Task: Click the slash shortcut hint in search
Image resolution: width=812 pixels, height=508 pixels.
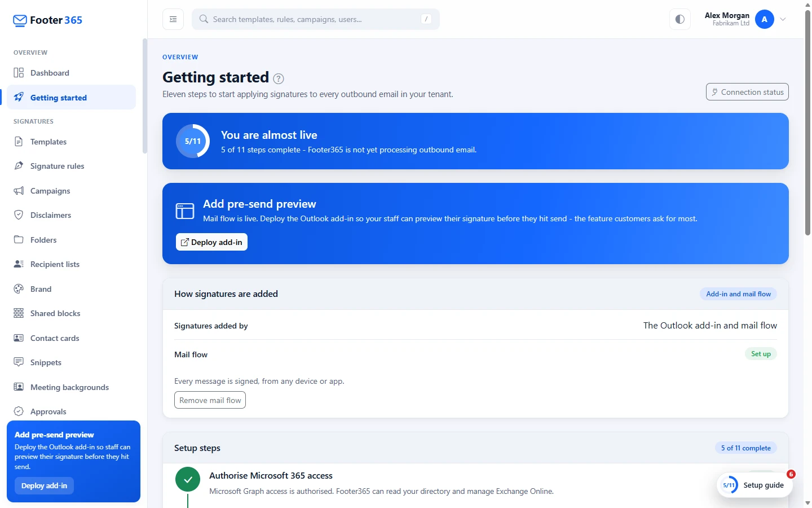Action: [426, 19]
